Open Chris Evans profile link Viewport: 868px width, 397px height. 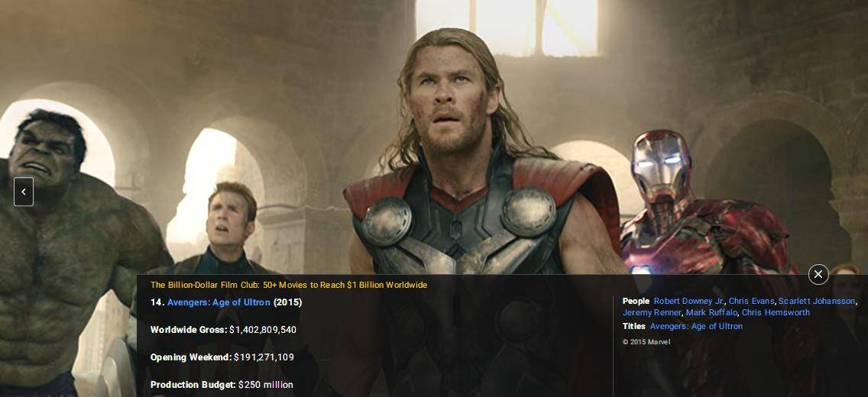(x=753, y=302)
